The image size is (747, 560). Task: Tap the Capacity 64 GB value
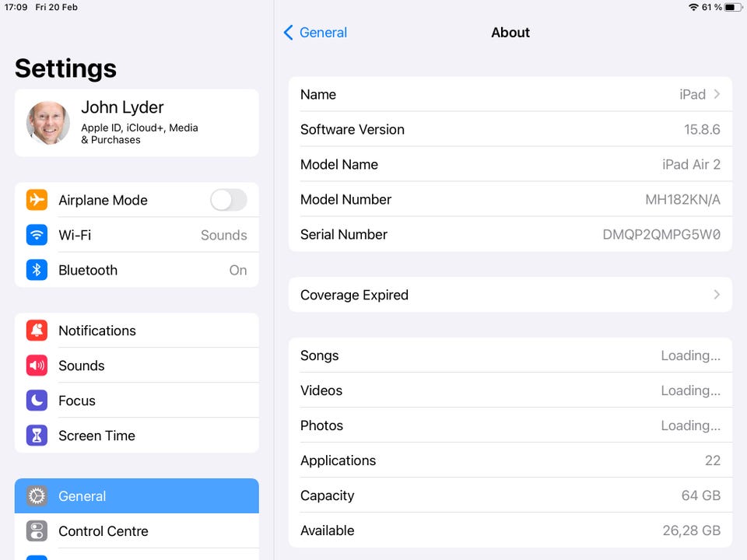pos(701,495)
